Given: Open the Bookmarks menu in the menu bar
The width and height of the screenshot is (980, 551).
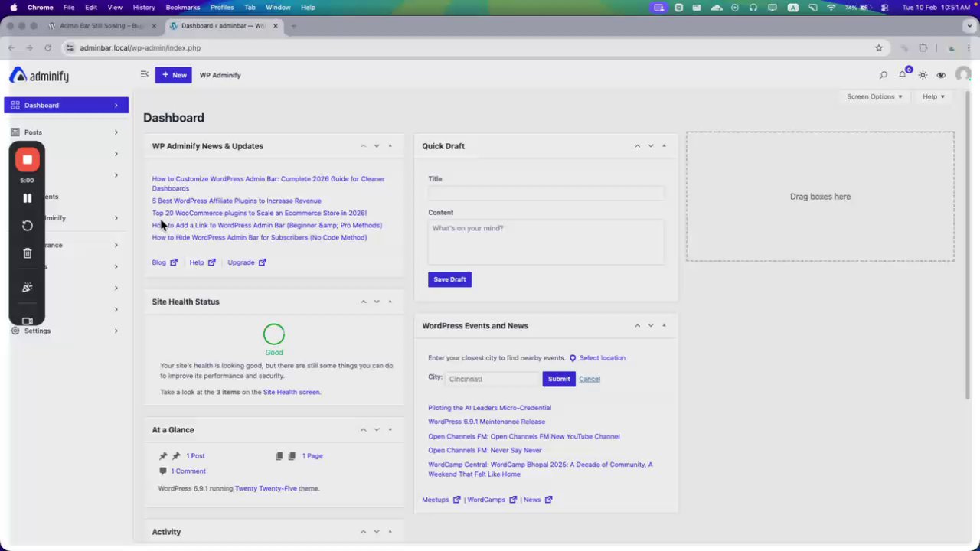Looking at the screenshot, I should 182,7.
